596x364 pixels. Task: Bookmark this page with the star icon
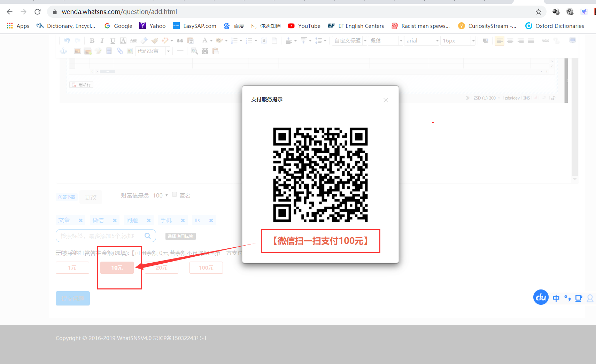click(539, 12)
